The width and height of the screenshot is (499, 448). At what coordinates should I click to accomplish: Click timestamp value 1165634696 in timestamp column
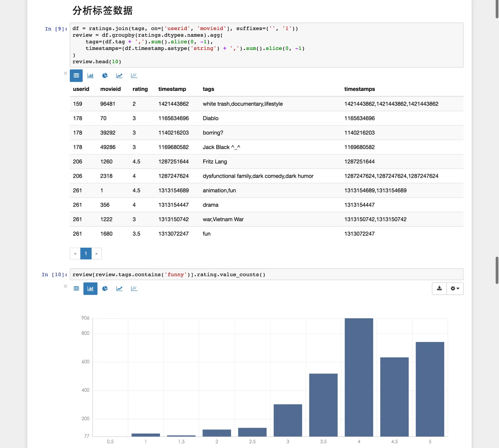(174, 118)
